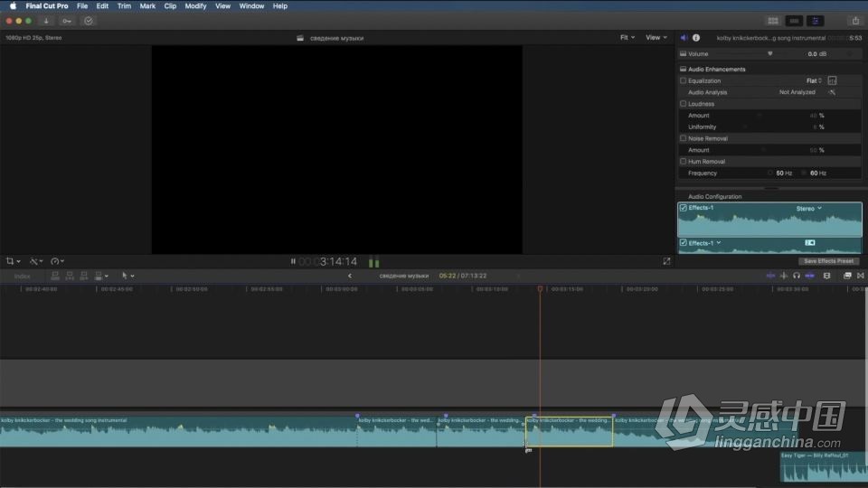Open clip appearance filmstrip icon
The image size is (868, 488).
pyautogui.click(x=827, y=276)
